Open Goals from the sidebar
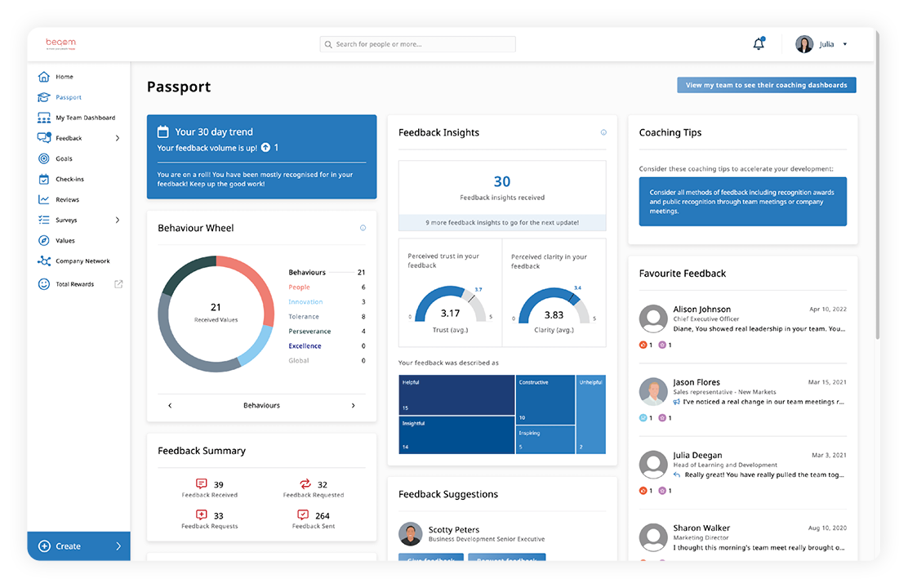The height and width of the screenshot is (588, 908). pos(64,158)
